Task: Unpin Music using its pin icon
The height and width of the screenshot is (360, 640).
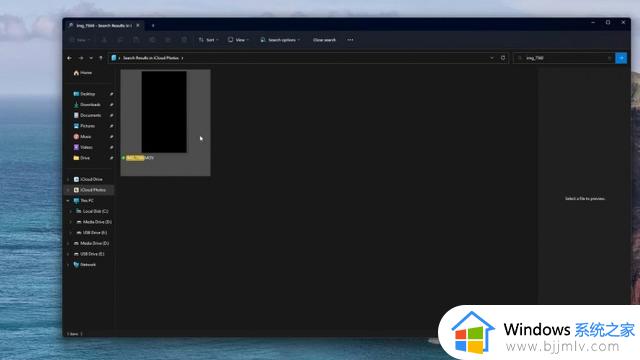Action: coord(111,136)
